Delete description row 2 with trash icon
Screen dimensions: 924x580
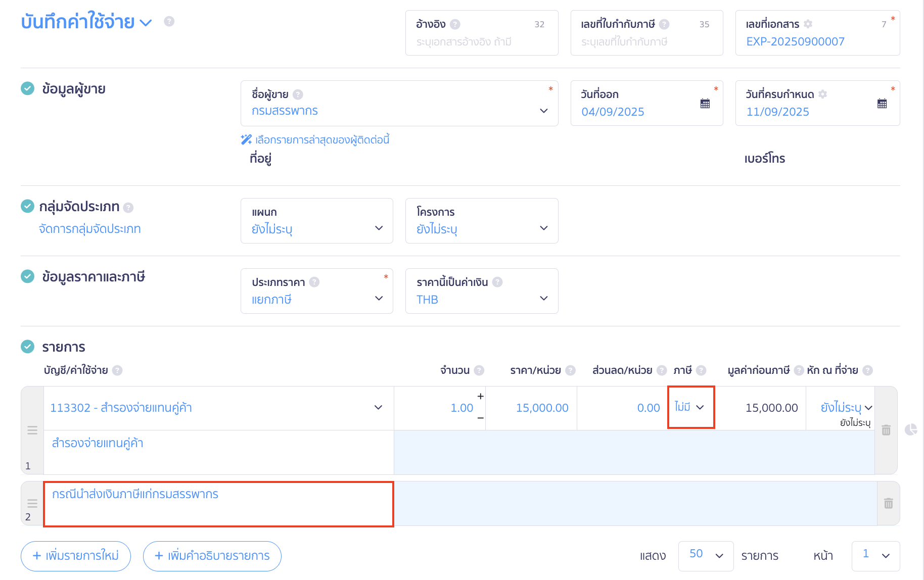click(888, 503)
